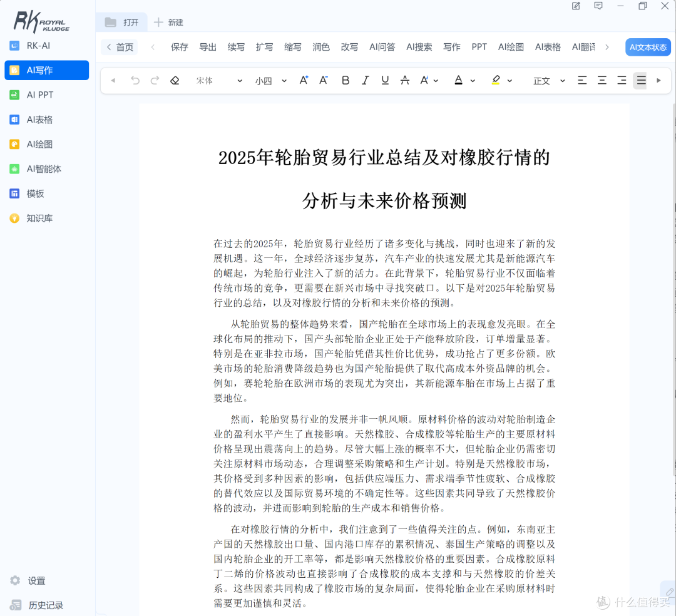Increase font size with A+ icon
The image size is (676, 616).
(x=304, y=80)
